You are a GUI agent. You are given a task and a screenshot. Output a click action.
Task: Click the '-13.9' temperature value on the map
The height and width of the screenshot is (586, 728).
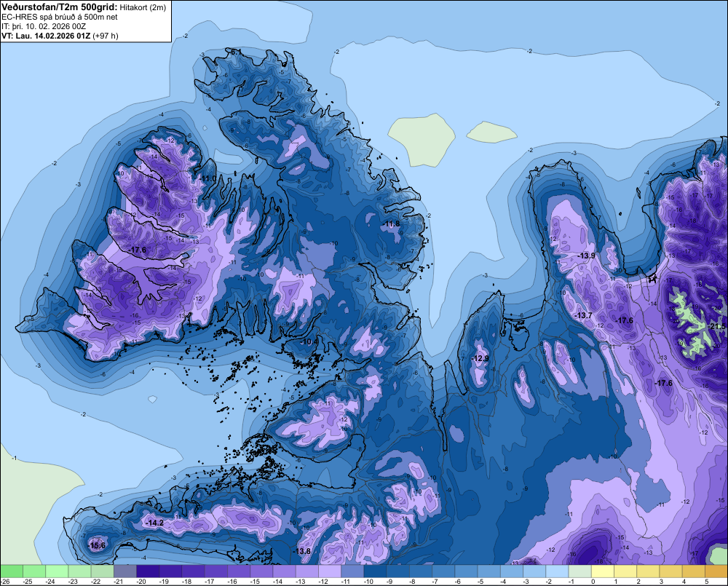(586, 256)
